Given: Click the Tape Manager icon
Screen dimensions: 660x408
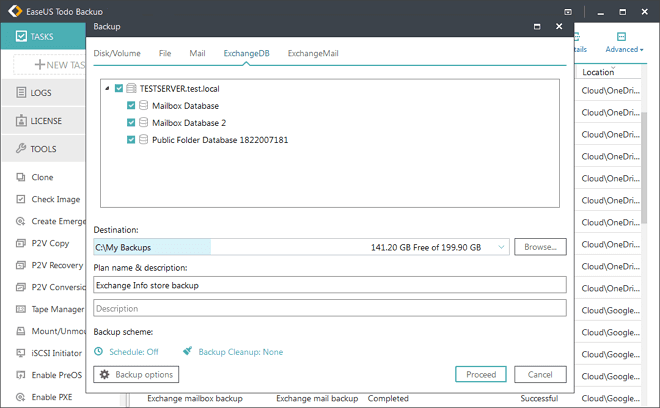Looking at the screenshot, I should [x=21, y=309].
